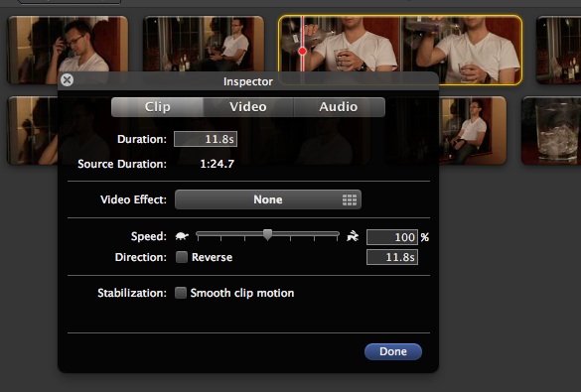581x392 pixels.
Task: Enable the Reverse direction checkbox
Action: 182,257
